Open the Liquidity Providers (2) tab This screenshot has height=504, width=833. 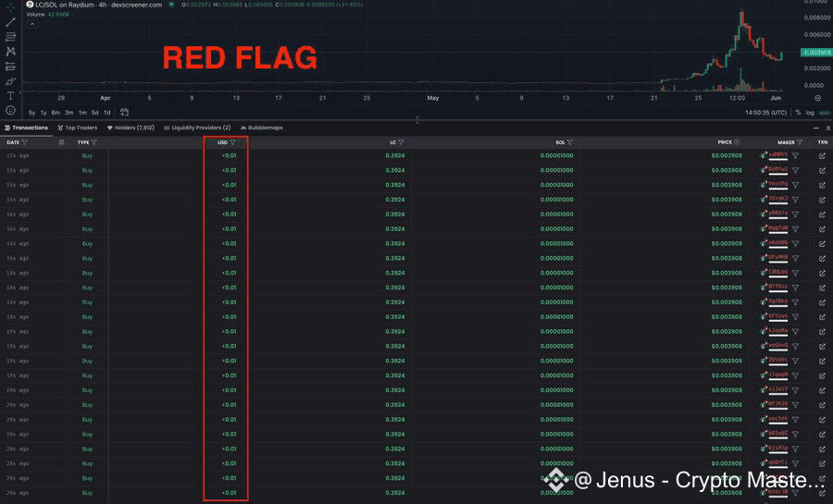(x=197, y=128)
